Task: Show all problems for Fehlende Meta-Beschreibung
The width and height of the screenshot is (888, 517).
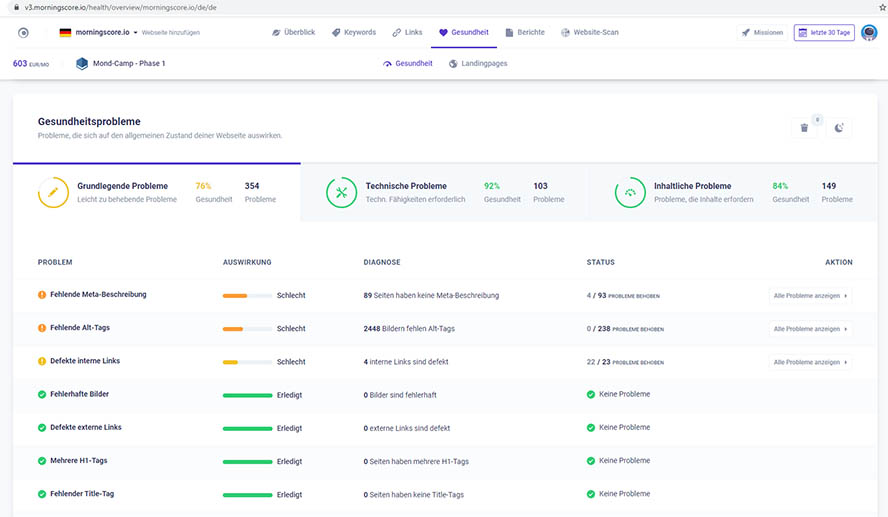Action: coord(810,295)
